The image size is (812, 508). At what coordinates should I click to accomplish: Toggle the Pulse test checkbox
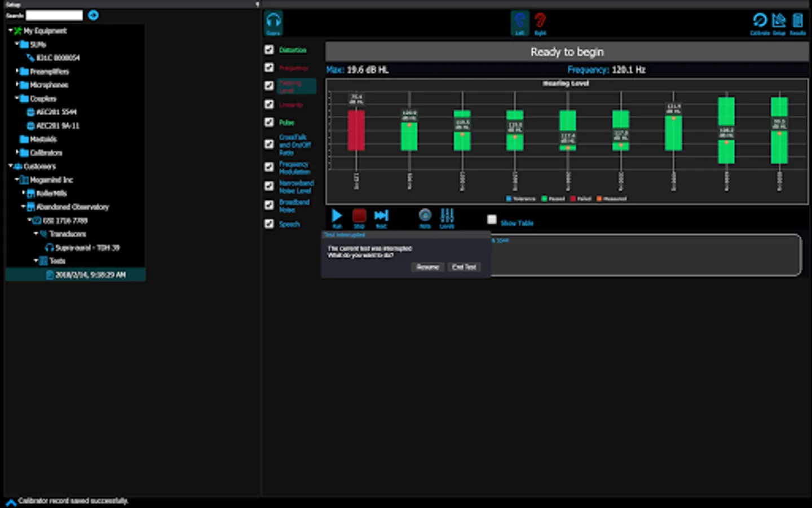269,122
